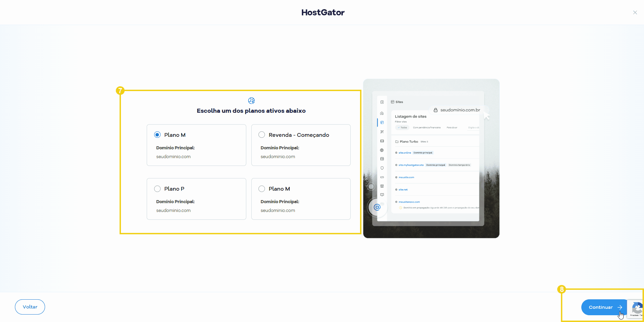The height and width of the screenshot is (322, 644).
Task: Open the reCAPTCHA badge next to Continuar
Action: click(636, 309)
